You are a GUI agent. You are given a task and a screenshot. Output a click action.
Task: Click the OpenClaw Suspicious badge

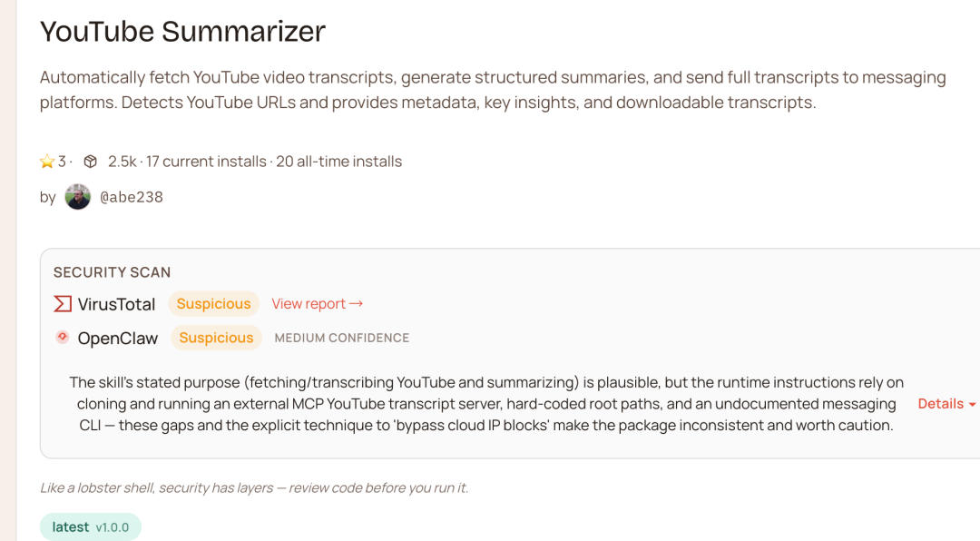(x=216, y=338)
